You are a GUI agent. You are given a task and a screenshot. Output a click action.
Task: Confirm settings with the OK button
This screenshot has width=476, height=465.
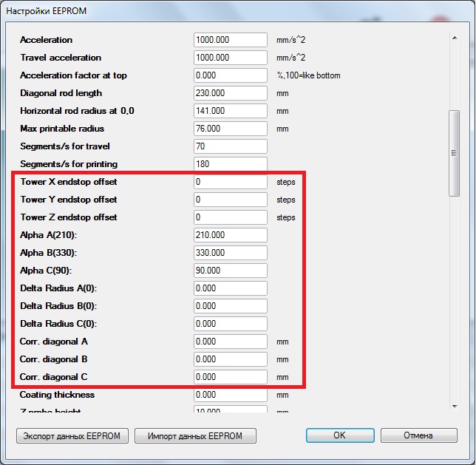point(340,435)
